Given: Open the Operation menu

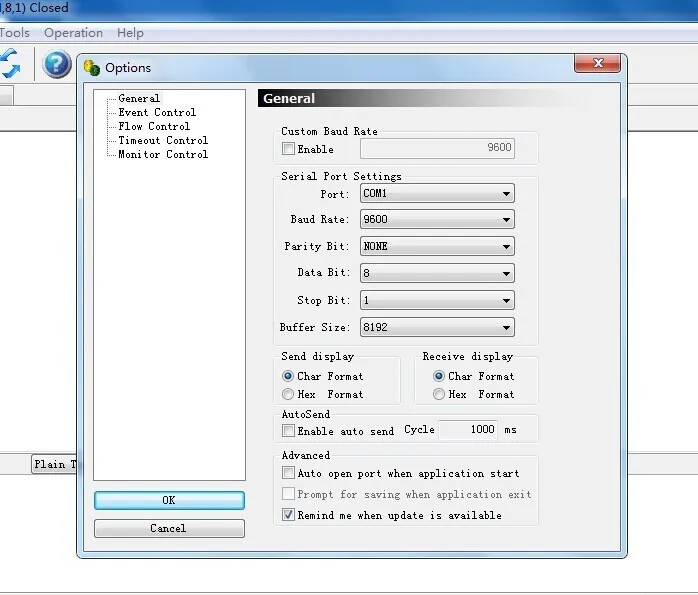Looking at the screenshot, I should coord(73,33).
